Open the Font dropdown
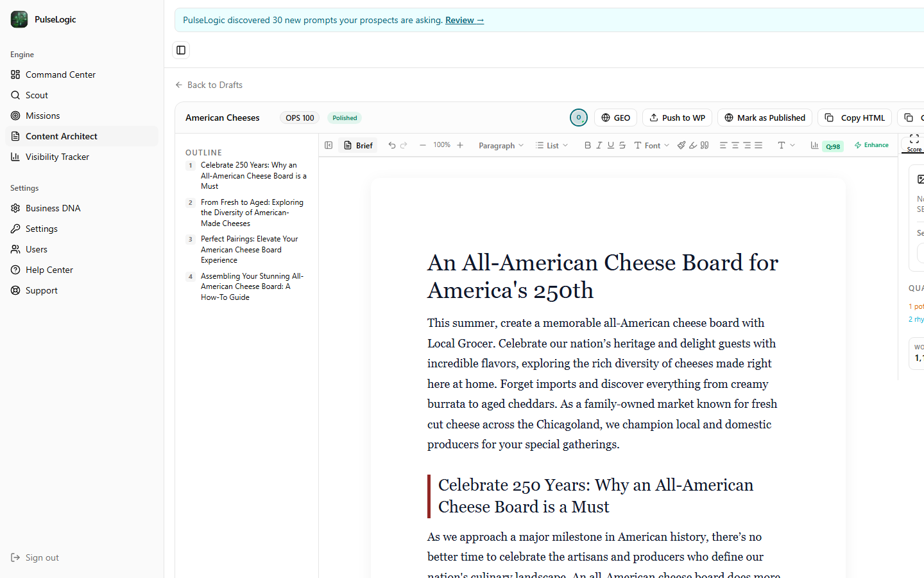Viewport: 924px width, 578px height. tap(652, 146)
